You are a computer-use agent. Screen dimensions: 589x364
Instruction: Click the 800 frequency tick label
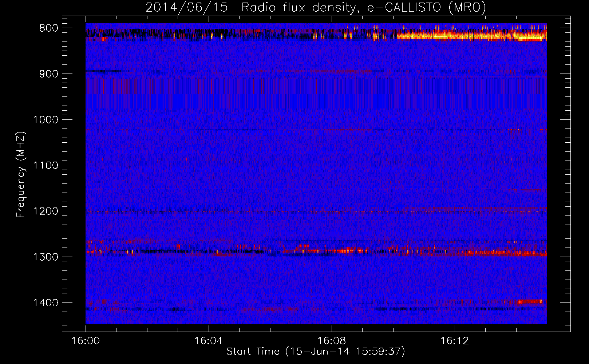pos(49,28)
